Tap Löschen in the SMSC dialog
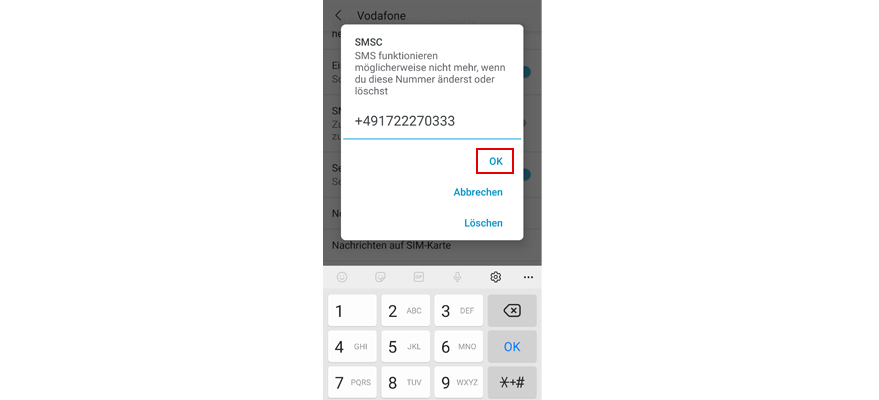 point(483,223)
